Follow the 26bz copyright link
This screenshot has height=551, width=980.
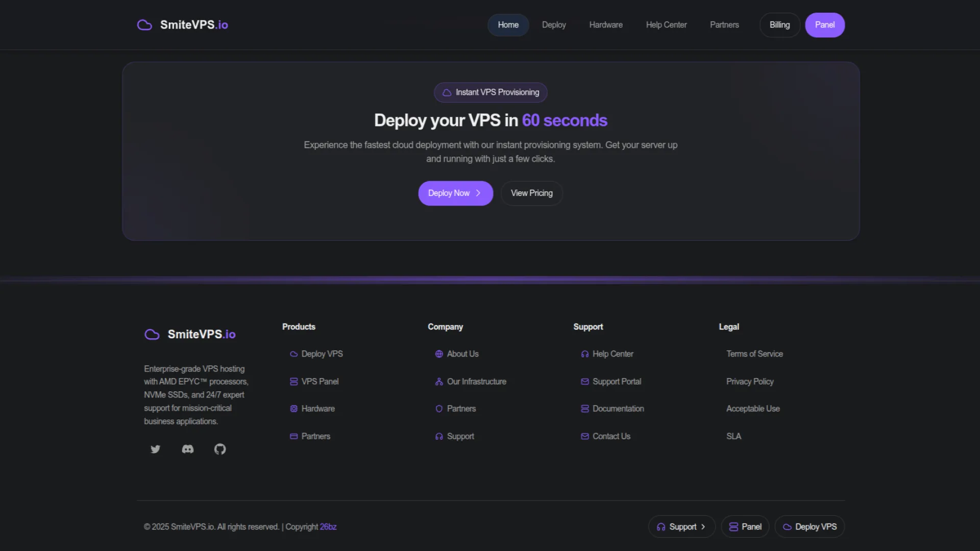point(328,527)
